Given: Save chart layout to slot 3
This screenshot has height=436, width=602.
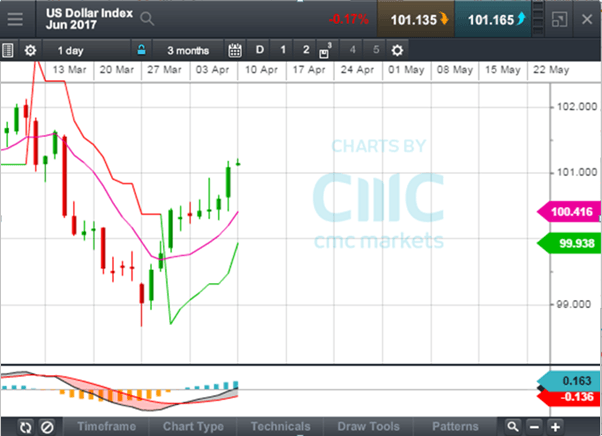Looking at the screenshot, I should point(325,50).
